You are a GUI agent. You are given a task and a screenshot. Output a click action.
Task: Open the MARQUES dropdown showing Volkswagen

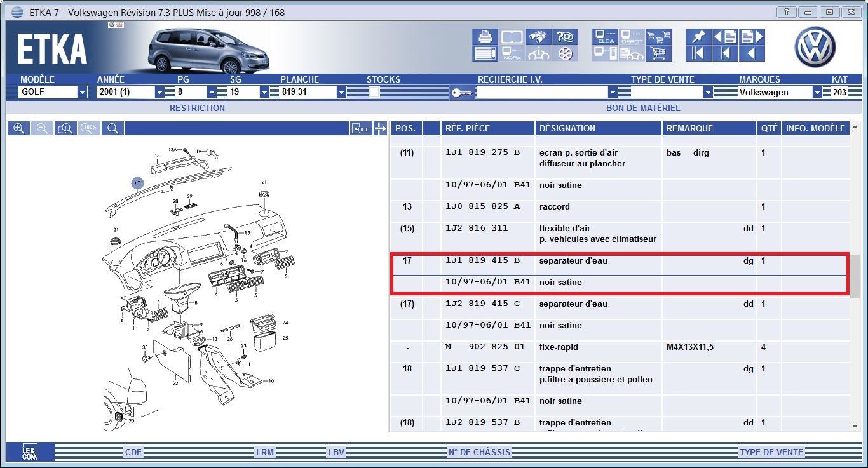tap(817, 92)
